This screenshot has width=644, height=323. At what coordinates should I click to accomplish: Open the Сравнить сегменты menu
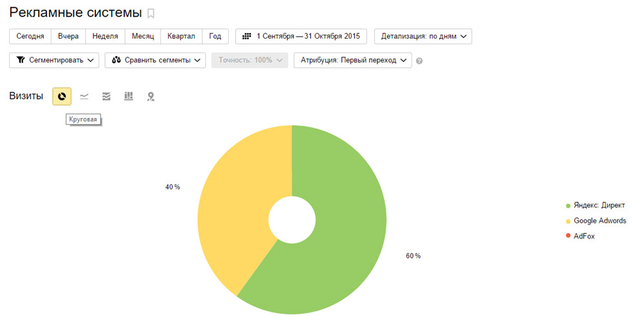coord(155,61)
